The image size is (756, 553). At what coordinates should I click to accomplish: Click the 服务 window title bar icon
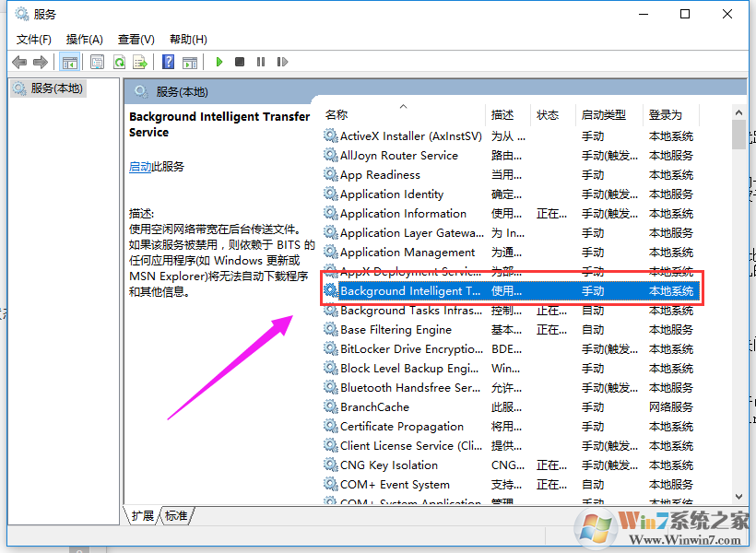[x=22, y=14]
